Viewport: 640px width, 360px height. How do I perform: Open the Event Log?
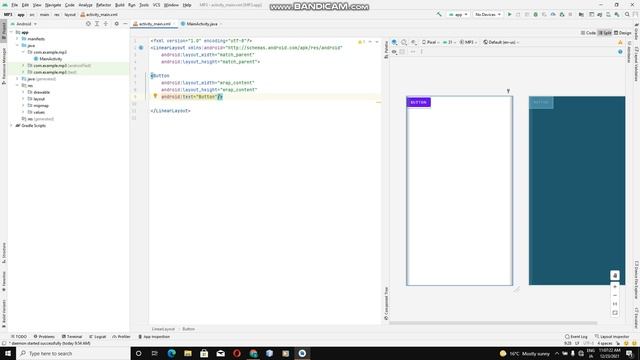point(576,336)
